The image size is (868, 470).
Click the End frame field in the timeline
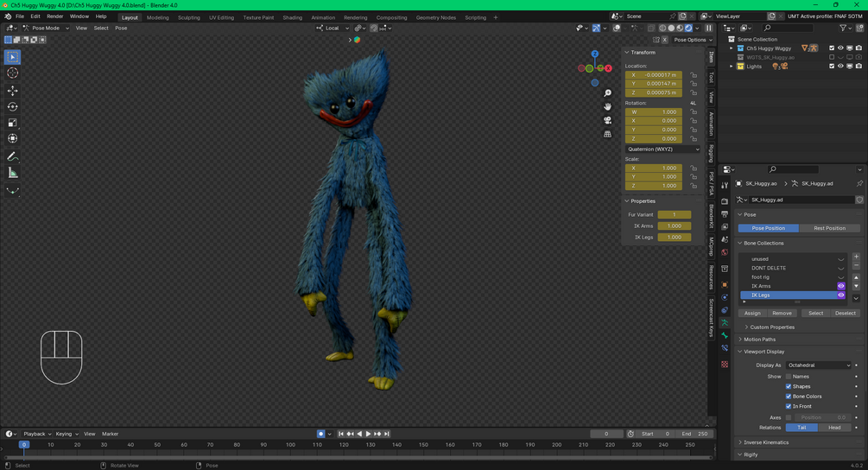click(694, 434)
